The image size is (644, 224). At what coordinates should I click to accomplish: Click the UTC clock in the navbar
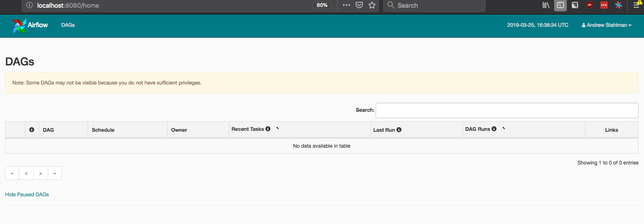point(538,25)
